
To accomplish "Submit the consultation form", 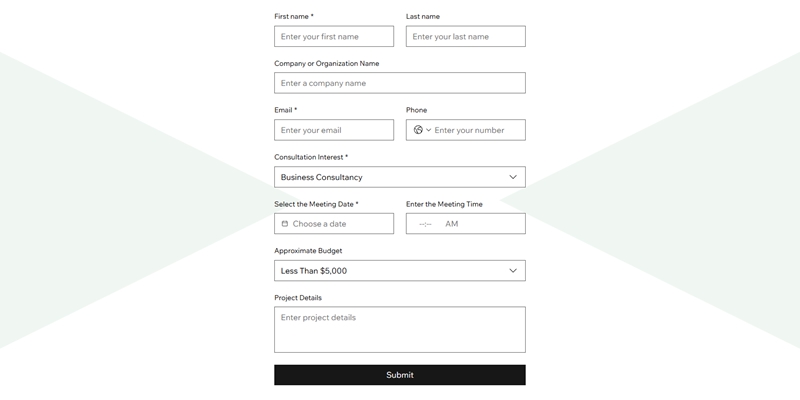I will (399, 375).
